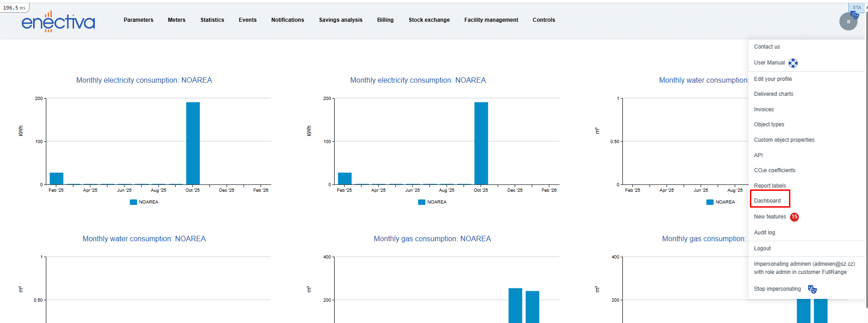
Task: Select Dashboard in the user menu
Action: tap(767, 201)
